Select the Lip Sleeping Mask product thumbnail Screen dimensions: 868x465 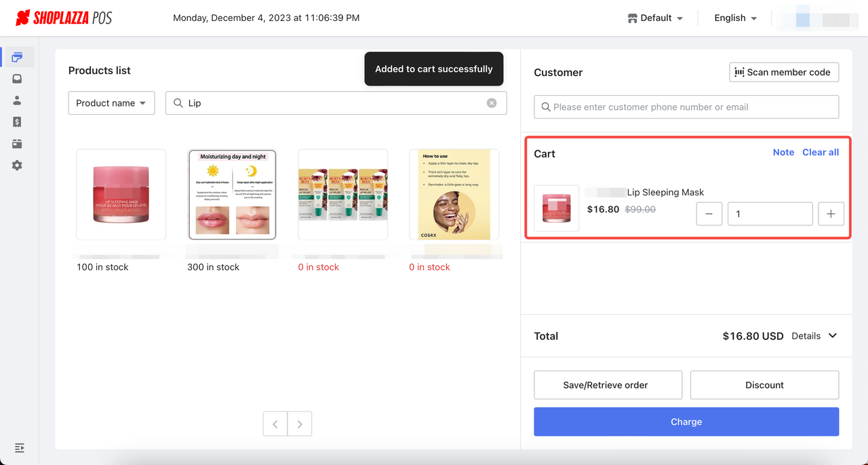pyautogui.click(x=121, y=194)
